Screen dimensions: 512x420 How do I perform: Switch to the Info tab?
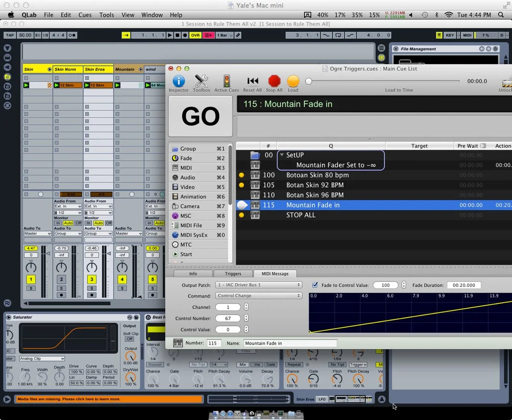193,274
